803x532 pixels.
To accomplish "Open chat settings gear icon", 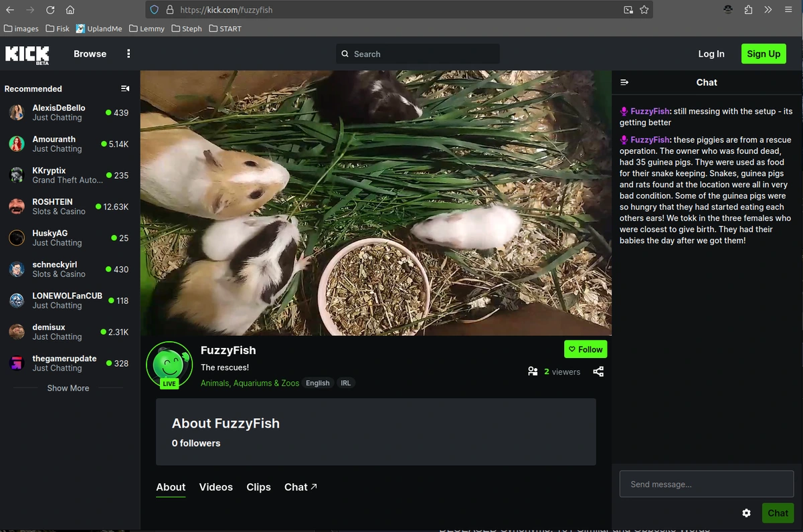I will pyautogui.click(x=746, y=513).
